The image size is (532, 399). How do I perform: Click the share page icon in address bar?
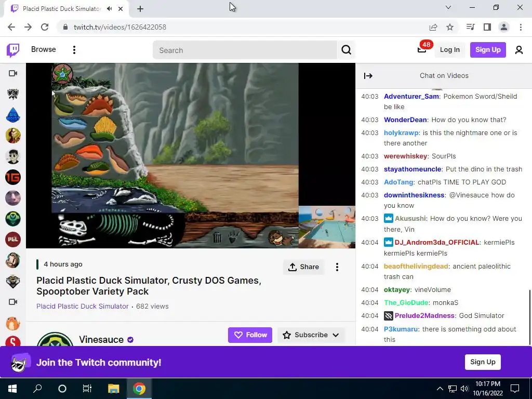[x=433, y=27]
